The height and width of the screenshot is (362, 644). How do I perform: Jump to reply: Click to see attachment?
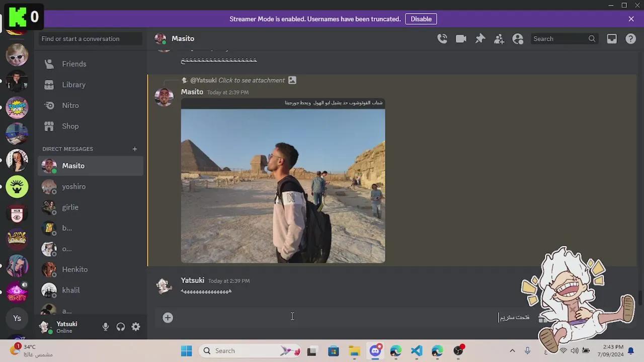tap(252, 80)
